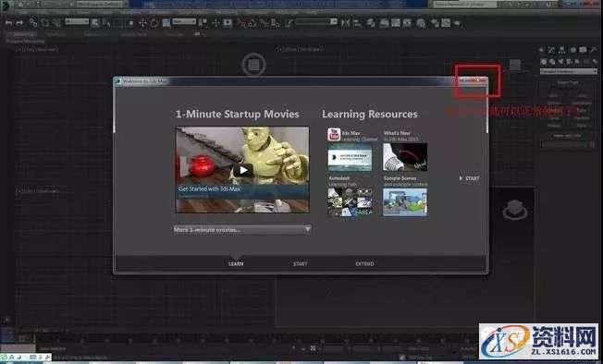Click the Mirror tool icon
The width and height of the screenshot is (603, 364).
(345, 23)
